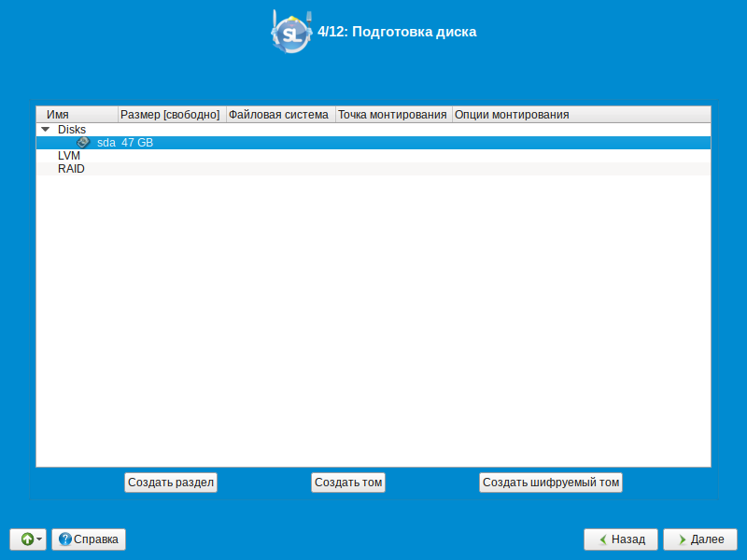Viewport: 747px width, 560px height.
Task: Proceed with the Далее button
Action: tap(700, 539)
